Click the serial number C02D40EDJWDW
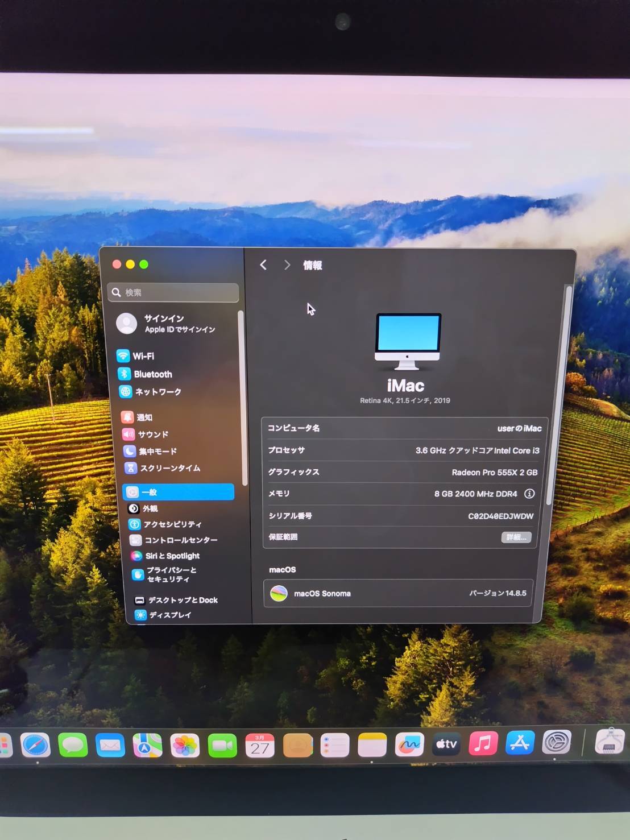 pyautogui.click(x=500, y=516)
